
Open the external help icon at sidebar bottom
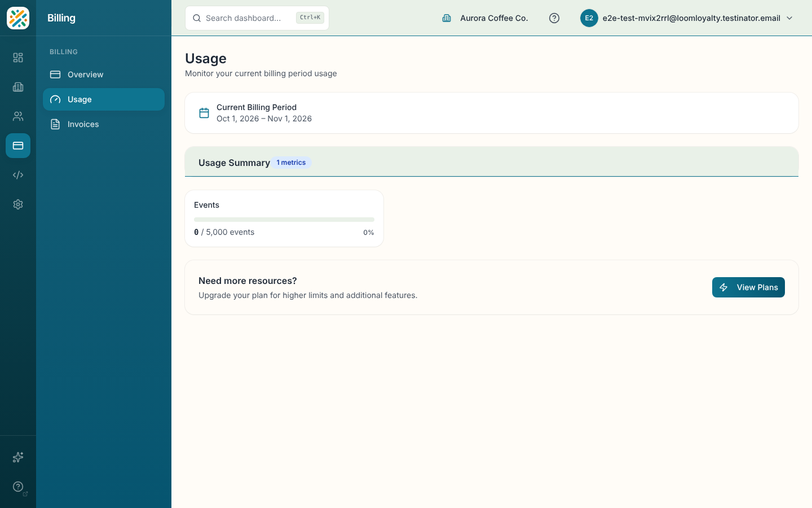[x=18, y=487]
